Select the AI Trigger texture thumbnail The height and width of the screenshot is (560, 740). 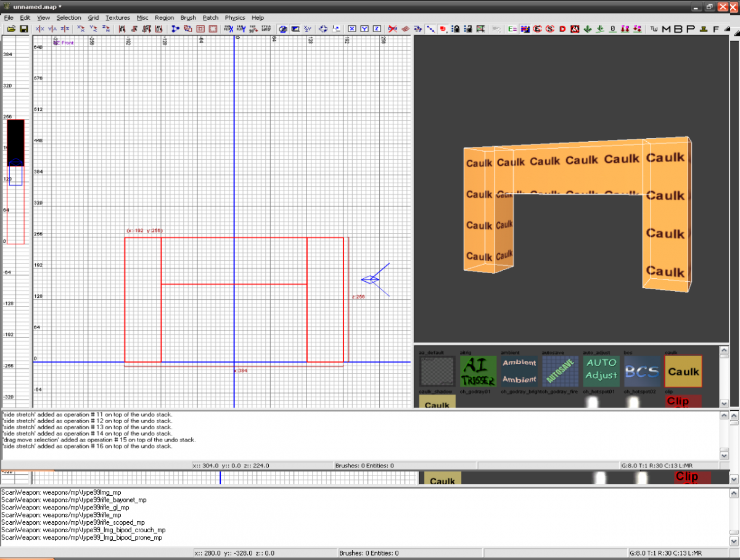coord(478,372)
